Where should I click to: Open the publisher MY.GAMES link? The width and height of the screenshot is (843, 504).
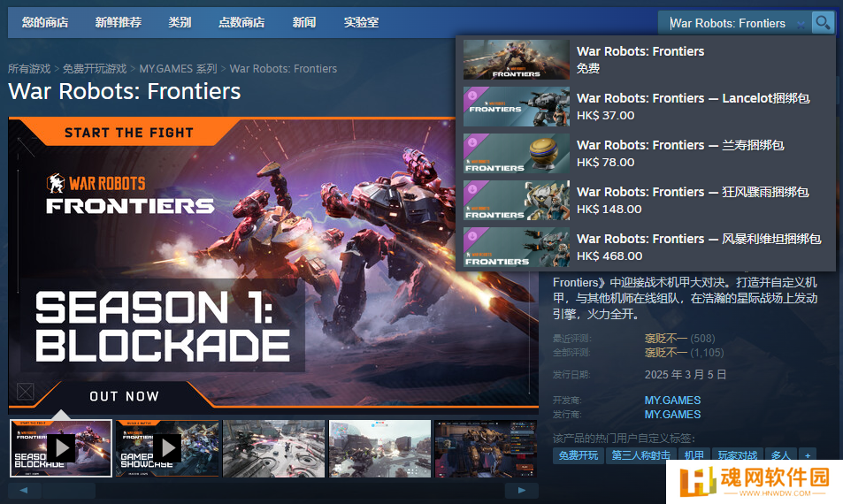click(x=672, y=415)
